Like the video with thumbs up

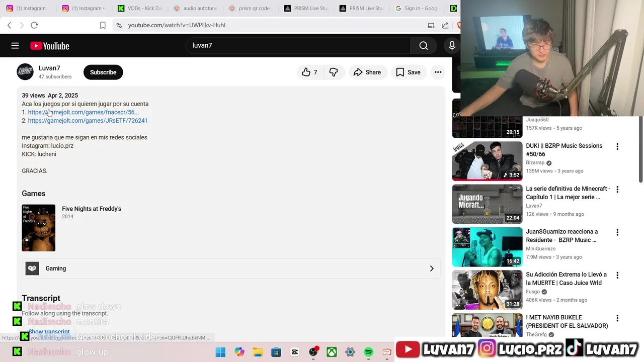(x=309, y=72)
